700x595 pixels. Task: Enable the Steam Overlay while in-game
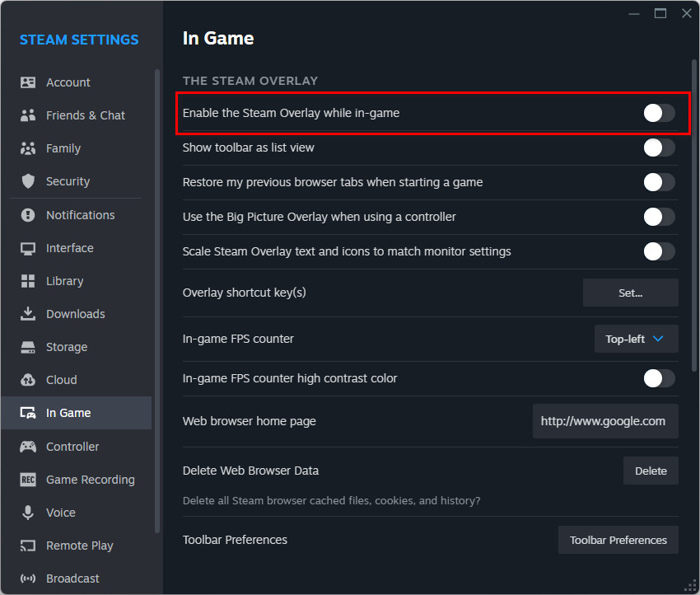[659, 113]
